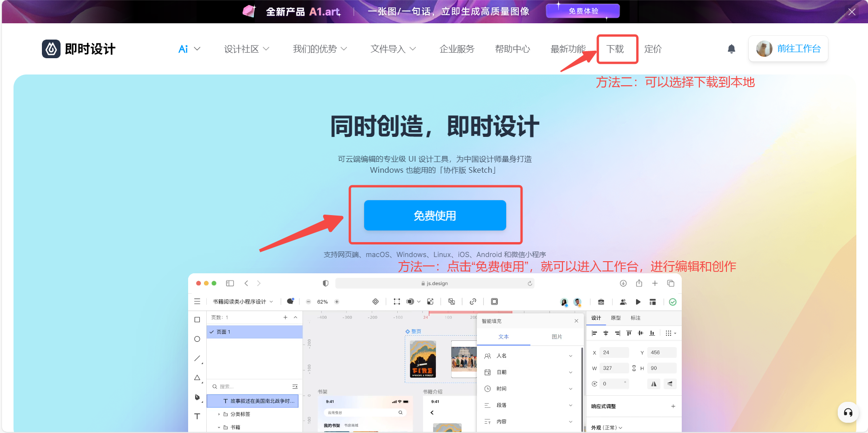Click the flip horizontal icon
The width and height of the screenshot is (868, 433).
[x=654, y=384]
